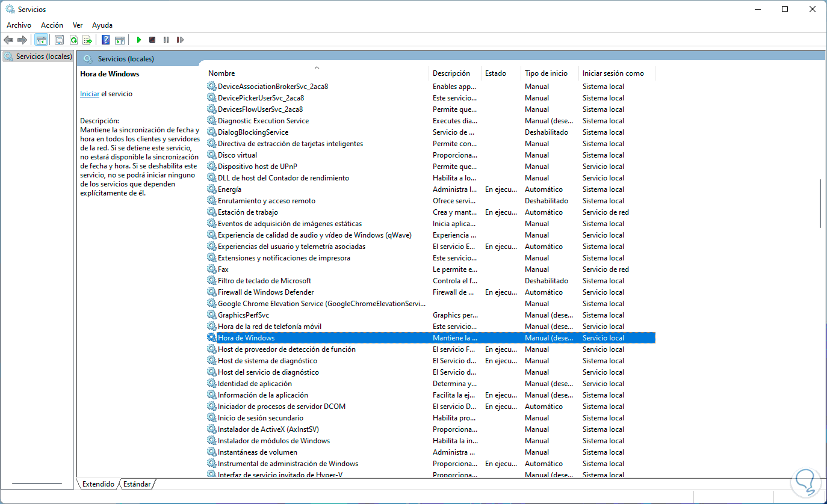Click the gear icon next to Disco virtual

point(211,155)
